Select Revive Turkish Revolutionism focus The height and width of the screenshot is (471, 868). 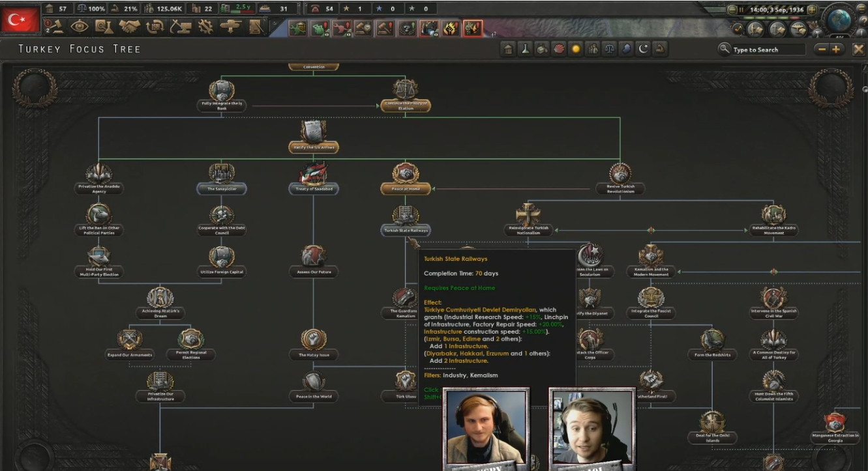tap(620, 178)
